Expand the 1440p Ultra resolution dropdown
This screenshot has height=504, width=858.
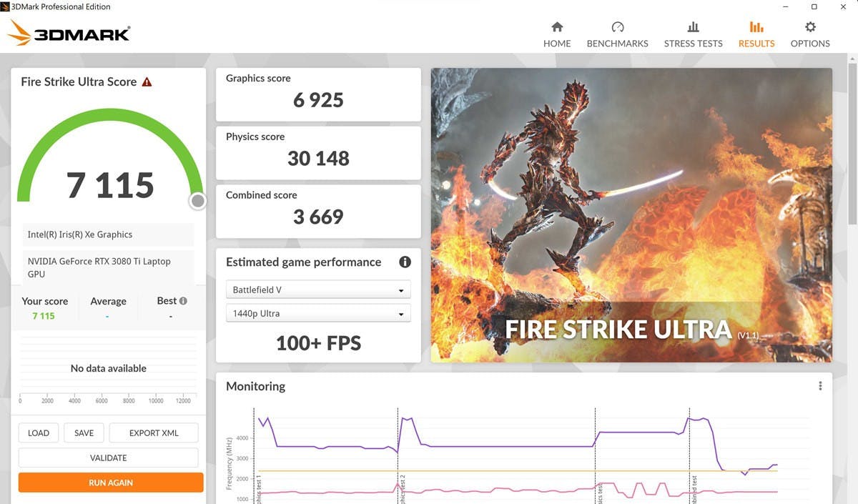pyautogui.click(x=318, y=313)
